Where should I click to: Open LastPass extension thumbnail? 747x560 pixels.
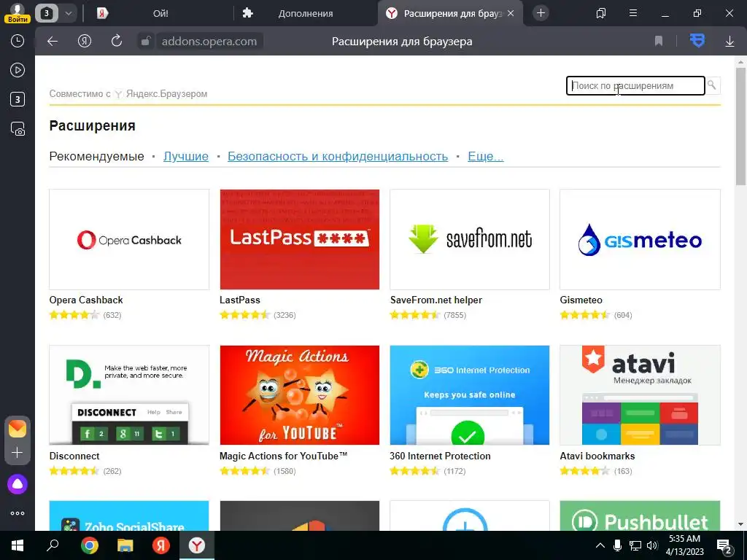[299, 239]
